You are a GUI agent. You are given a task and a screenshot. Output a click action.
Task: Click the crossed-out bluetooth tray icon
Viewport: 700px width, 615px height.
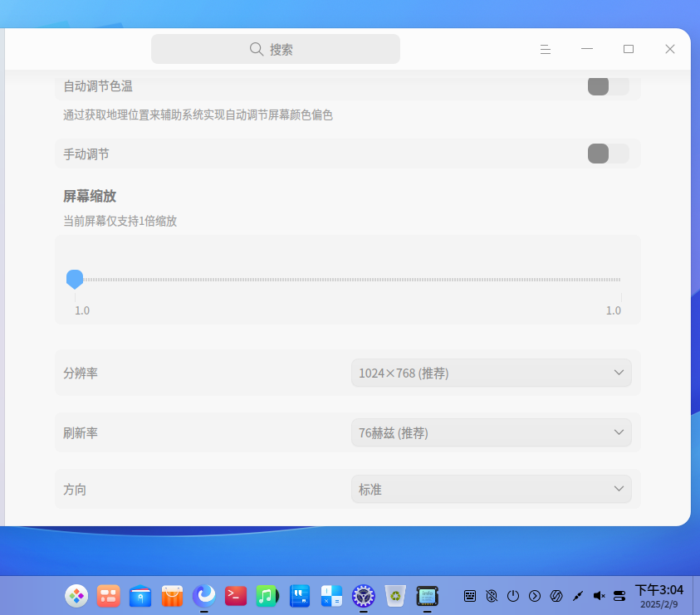(492, 596)
